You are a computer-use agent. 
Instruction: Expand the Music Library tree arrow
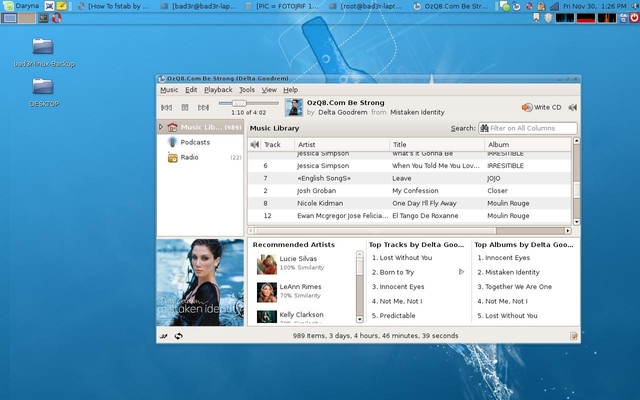point(161,127)
